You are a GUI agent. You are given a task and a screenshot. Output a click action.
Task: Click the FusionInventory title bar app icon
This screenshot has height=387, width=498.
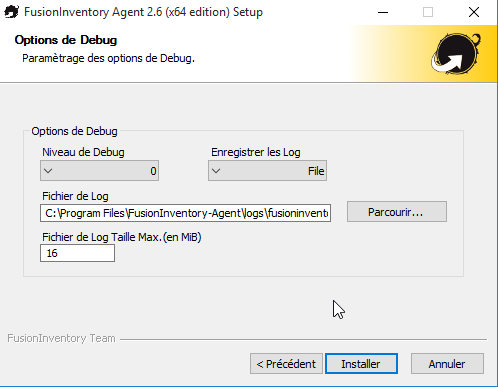click(x=11, y=12)
